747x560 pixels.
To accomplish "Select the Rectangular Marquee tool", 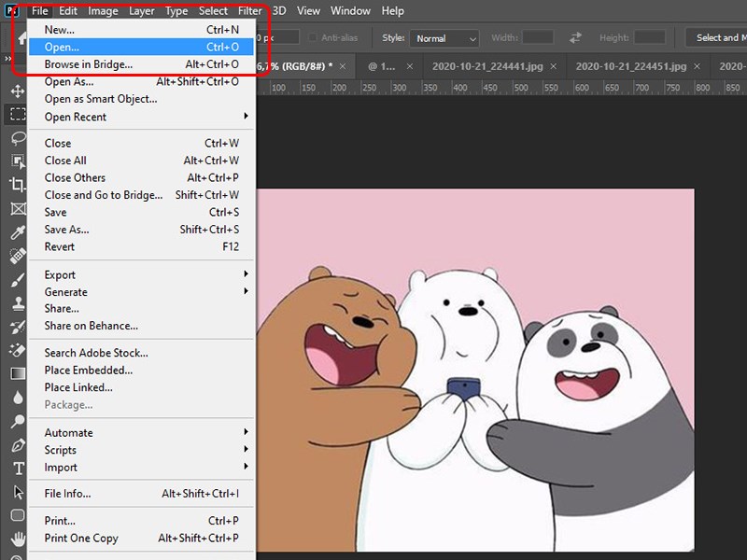I will tap(17, 115).
